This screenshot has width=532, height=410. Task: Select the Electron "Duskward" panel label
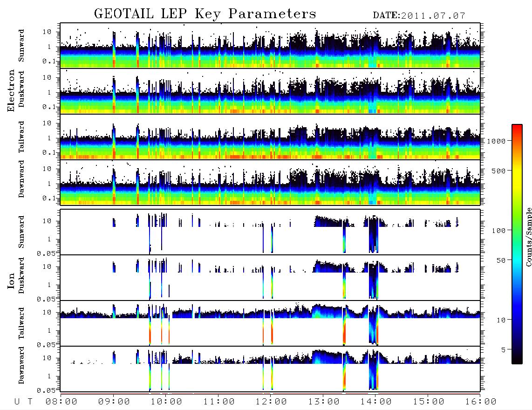[21, 89]
